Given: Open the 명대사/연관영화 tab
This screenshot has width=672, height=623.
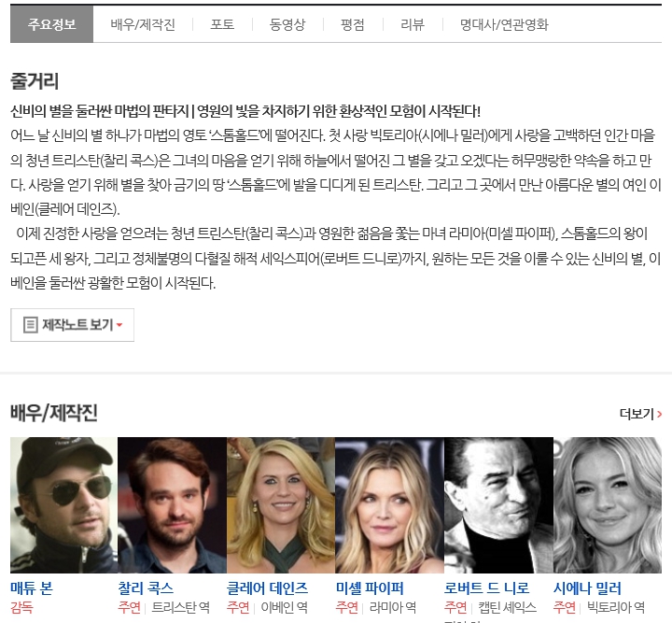Looking at the screenshot, I should 504,24.
